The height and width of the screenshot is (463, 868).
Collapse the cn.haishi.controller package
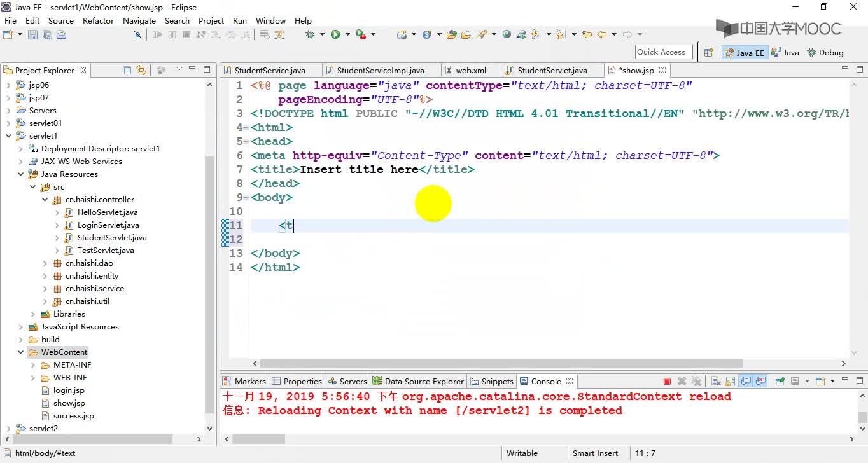tap(45, 200)
